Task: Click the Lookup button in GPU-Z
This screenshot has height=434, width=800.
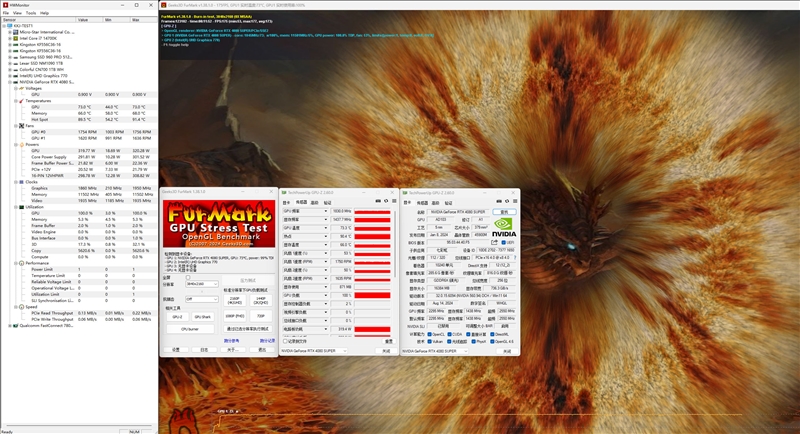Action: [504, 212]
